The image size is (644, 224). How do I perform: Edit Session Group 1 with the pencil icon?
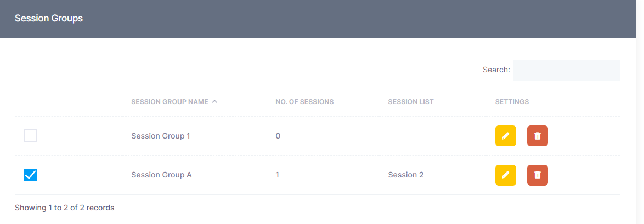point(505,136)
